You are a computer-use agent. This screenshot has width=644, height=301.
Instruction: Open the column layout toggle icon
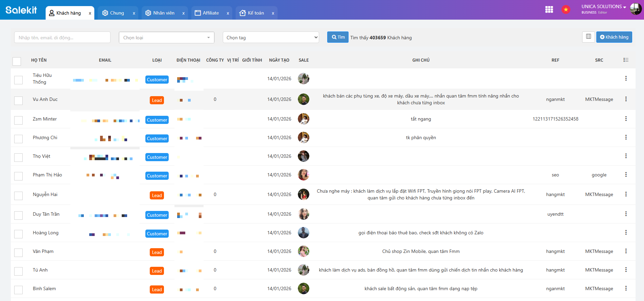point(588,37)
